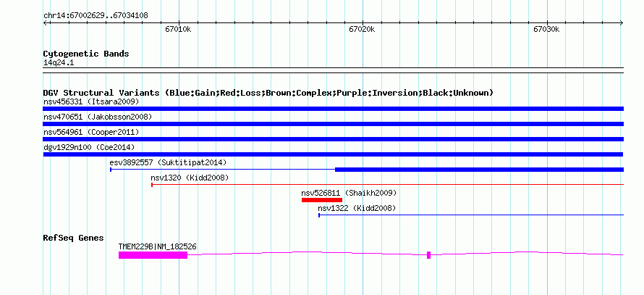Click thick blue segment of esv3892557
Image resolution: width=644 pixels, height=295 pixels.
coord(479,170)
